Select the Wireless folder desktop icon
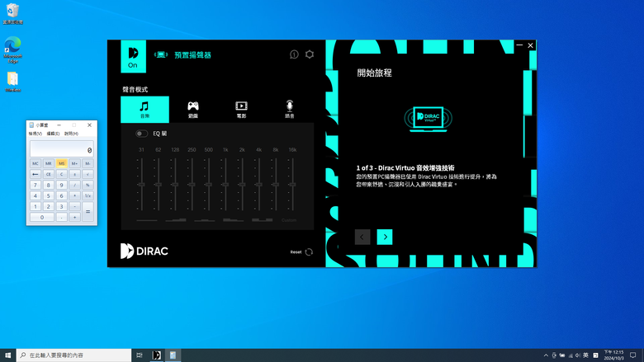The height and width of the screenshot is (362, 644). pos(12,82)
